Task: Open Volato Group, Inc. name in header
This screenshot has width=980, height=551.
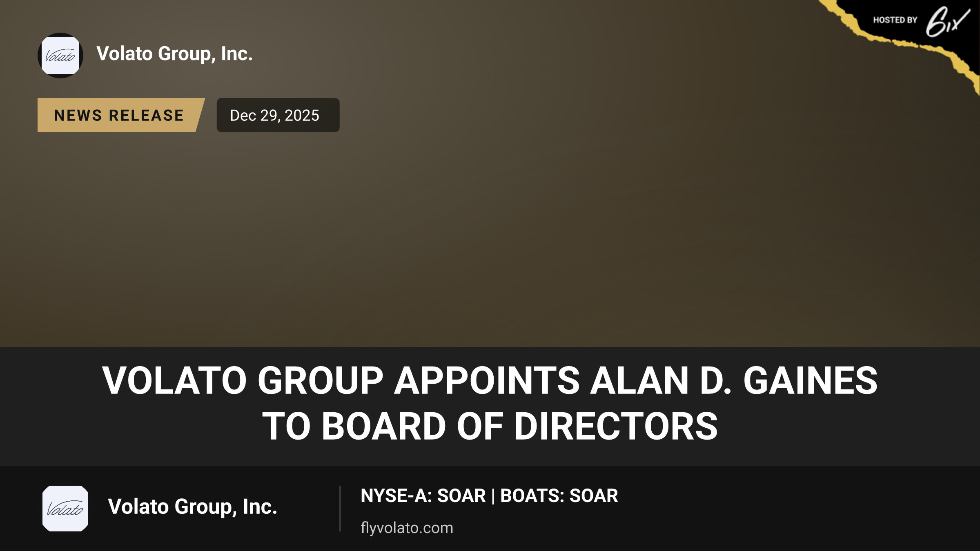Action: tap(175, 53)
